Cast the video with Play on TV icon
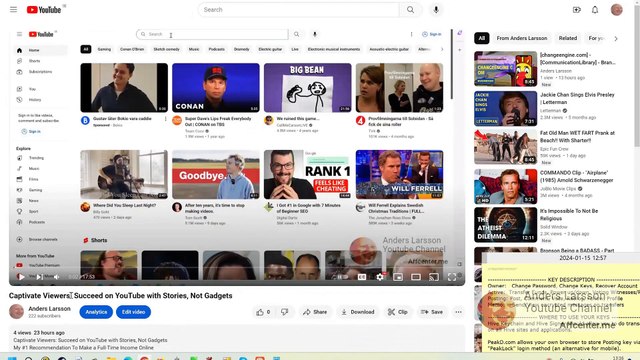This screenshot has width=640, height=360. [x=434, y=277]
